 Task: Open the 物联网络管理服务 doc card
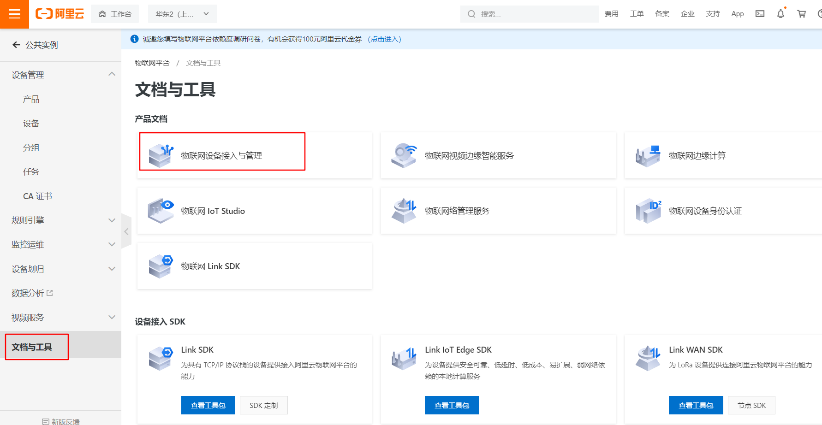point(499,211)
